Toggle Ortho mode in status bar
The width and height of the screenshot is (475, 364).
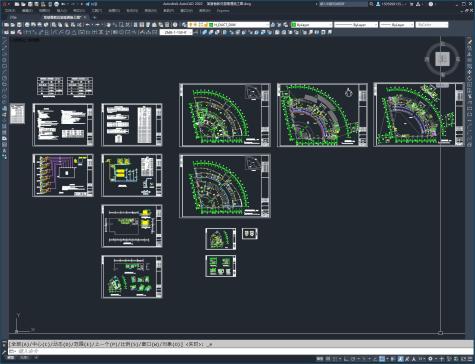346,359
